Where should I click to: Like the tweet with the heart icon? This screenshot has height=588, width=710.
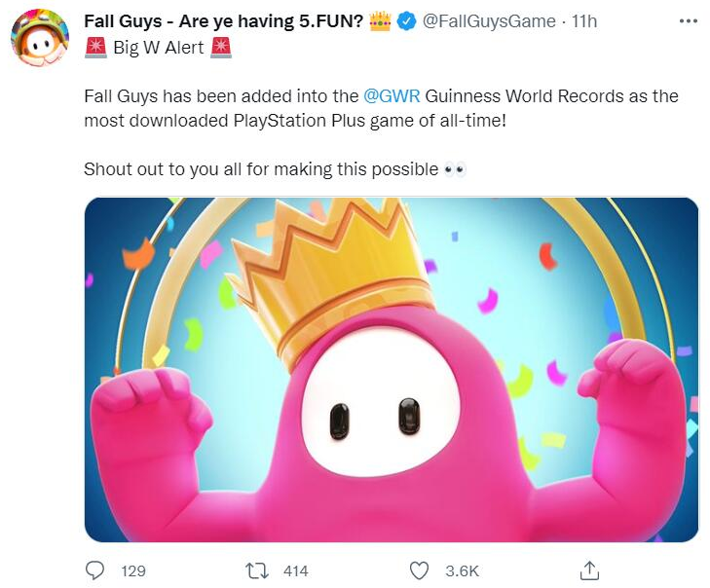point(420,570)
